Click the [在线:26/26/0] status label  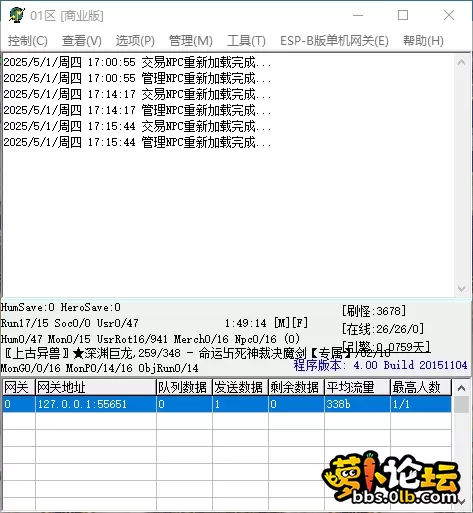pos(383,329)
